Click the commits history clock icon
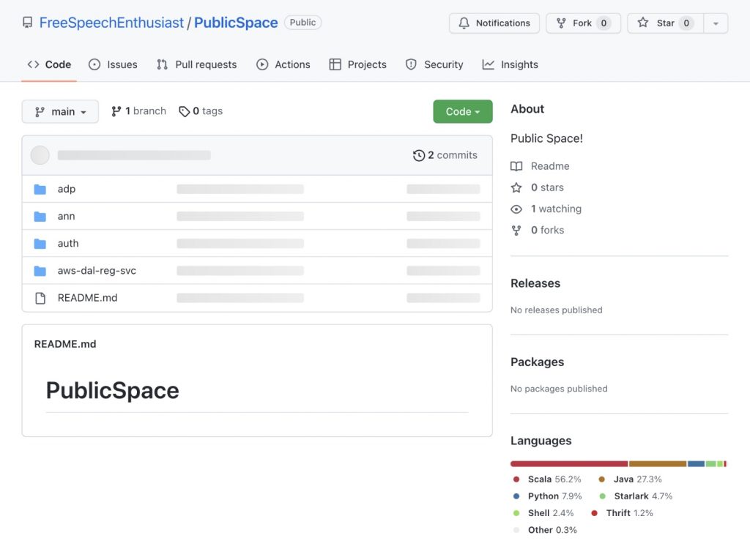This screenshot has height=560, width=750. (419, 155)
